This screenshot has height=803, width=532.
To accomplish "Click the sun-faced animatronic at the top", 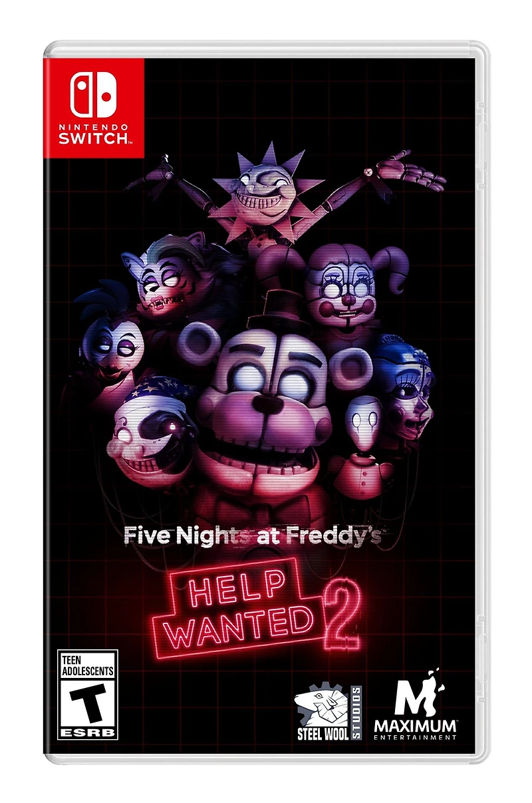I will pos(264,188).
